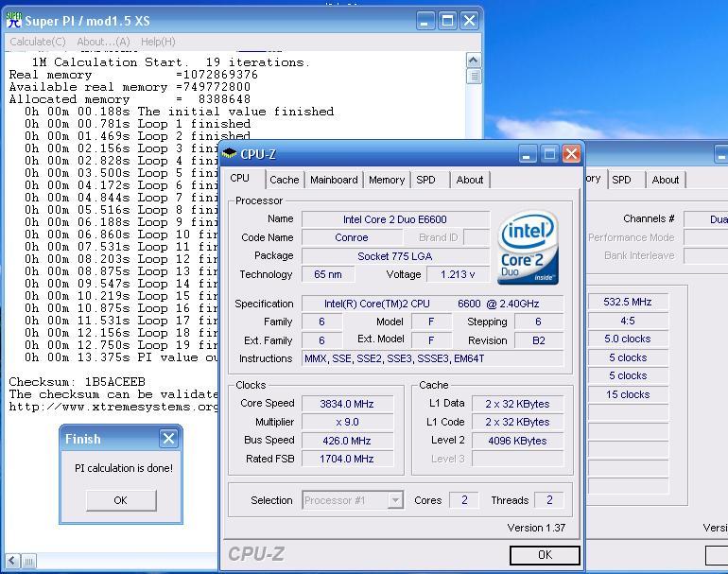Click the scroll left arrow in Super PI
Image resolution: width=728 pixels, height=574 pixels.
coord(13,561)
